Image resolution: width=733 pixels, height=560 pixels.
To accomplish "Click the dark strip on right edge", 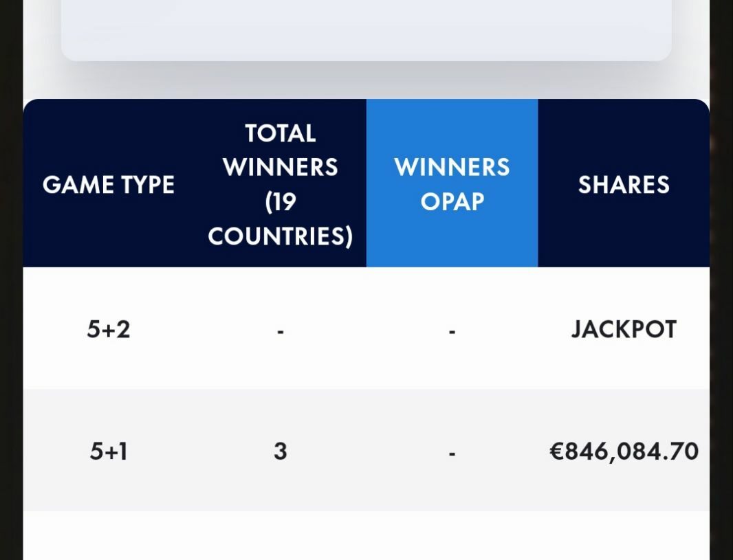I will click(x=721, y=275).
